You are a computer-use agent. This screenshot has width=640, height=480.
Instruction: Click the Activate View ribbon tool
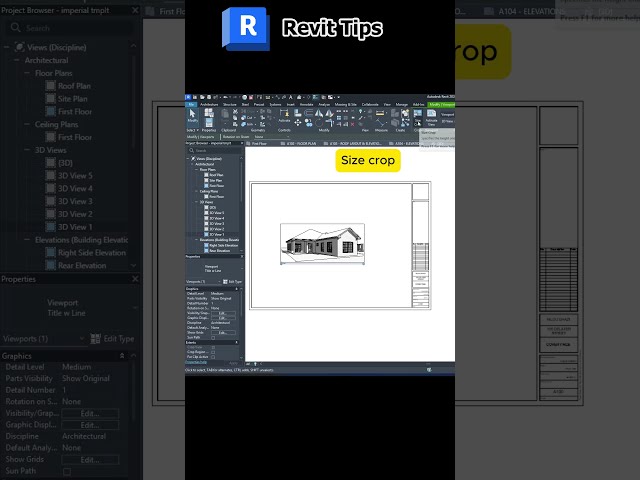(x=431, y=118)
